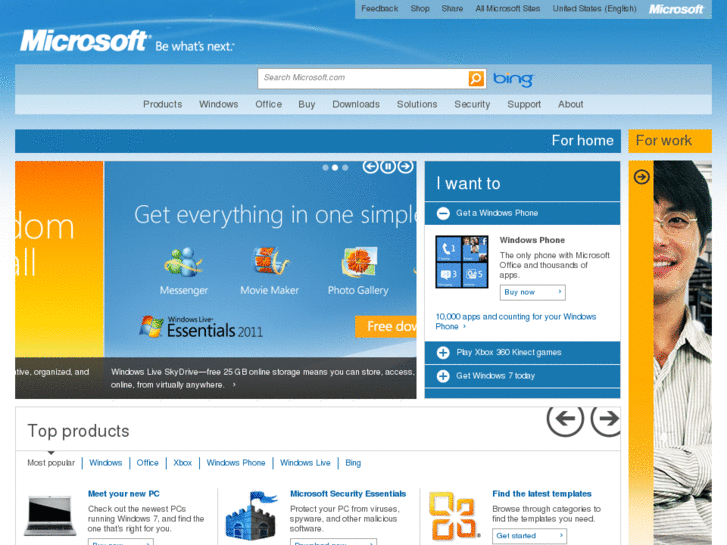727x545 pixels.
Task: Select the first carousel indicator dot
Action: pos(325,168)
